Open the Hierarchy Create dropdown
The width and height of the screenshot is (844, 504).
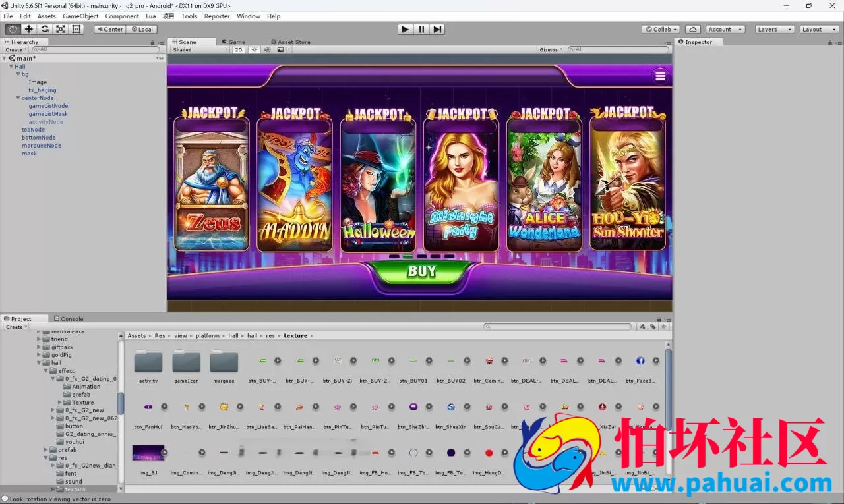(x=16, y=49)
